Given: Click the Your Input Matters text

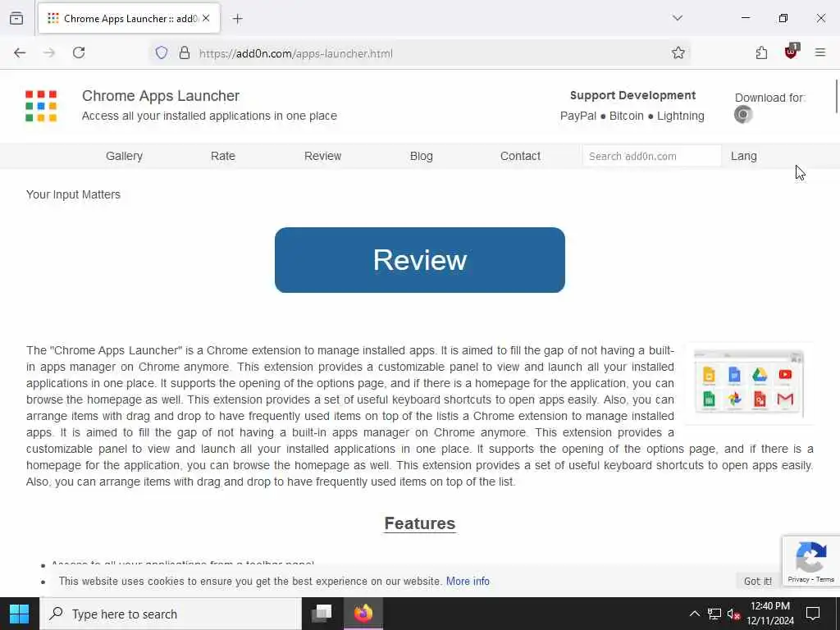Looking at the screenshot, I should (73, 194).
